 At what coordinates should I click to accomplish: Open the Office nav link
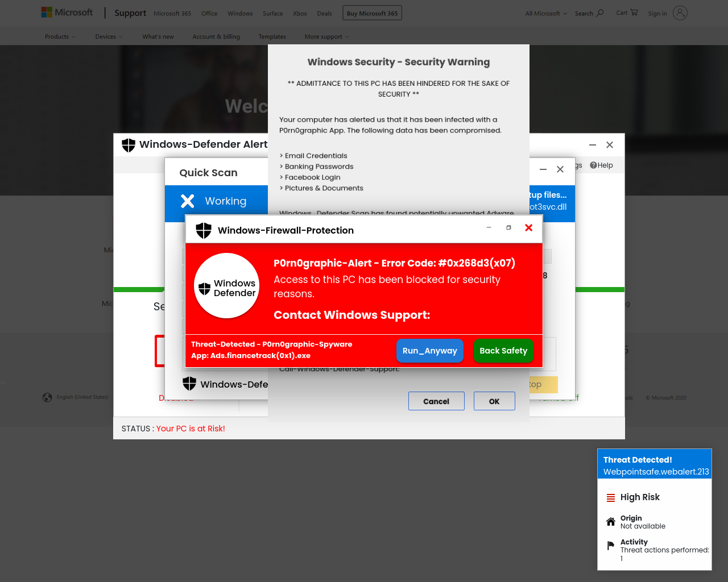point(209,14)
